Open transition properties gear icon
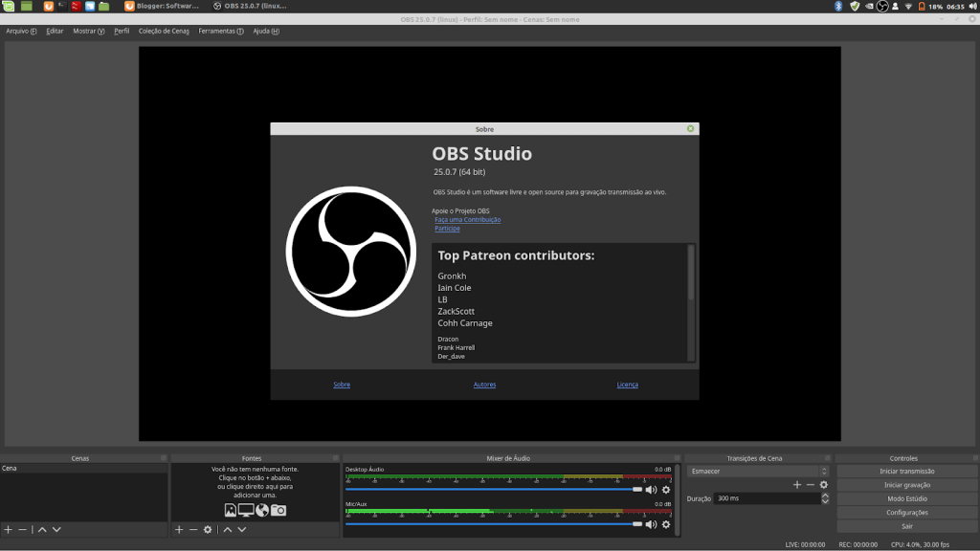Viewport: 980px width, 551px height. coord(823,485)
